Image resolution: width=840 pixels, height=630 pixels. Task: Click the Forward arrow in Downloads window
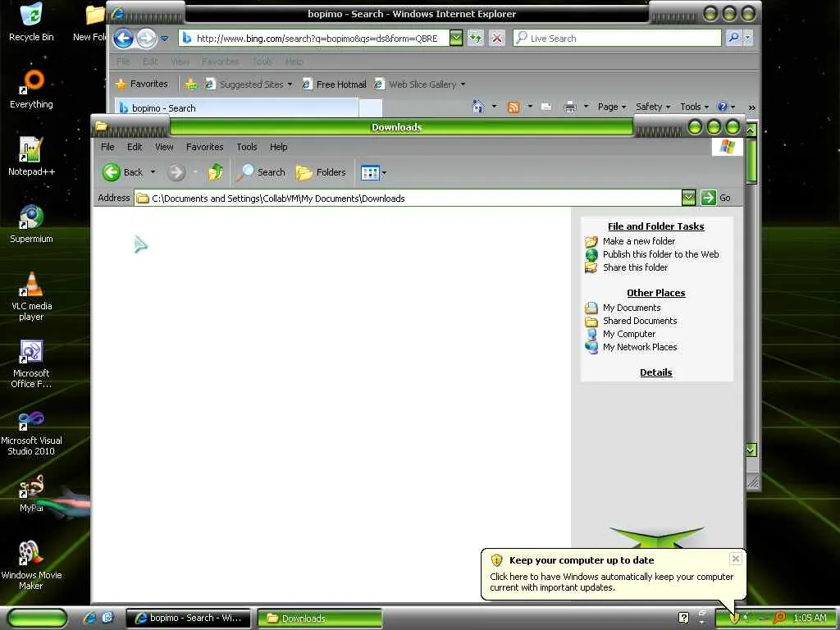[176, 172]
